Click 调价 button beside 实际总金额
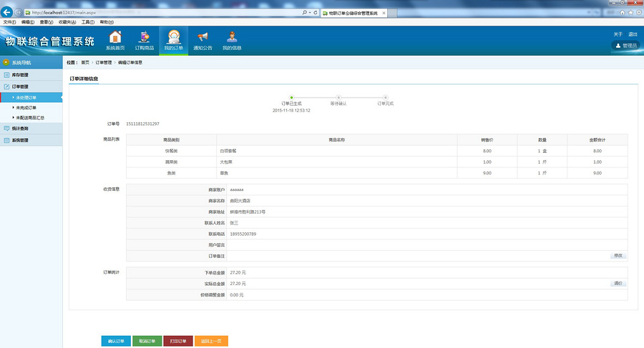This screenshot has height=348, width=644. click(618, 284)
